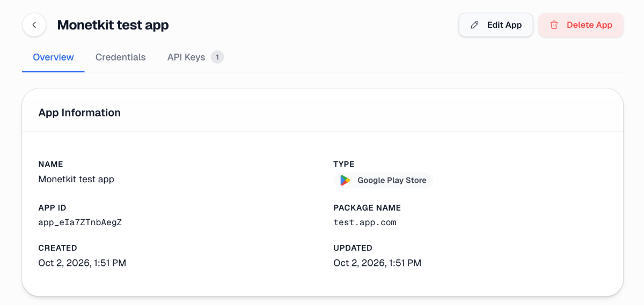644x305 pixels.
Task: Click the page title Monetkit test app
Action: [113, 25]
